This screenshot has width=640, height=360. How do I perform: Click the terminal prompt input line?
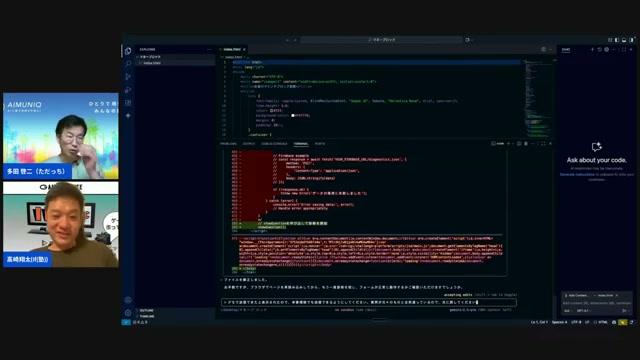tap(369, 302)
